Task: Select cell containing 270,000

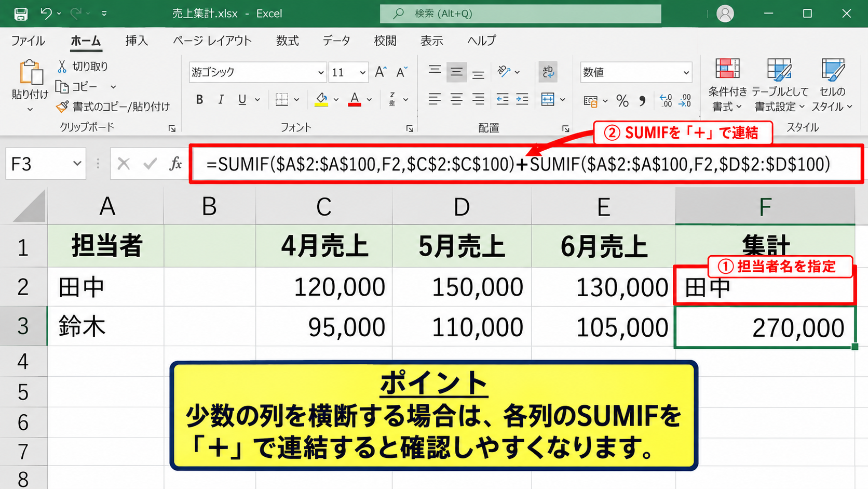Action: click(765, 327)
